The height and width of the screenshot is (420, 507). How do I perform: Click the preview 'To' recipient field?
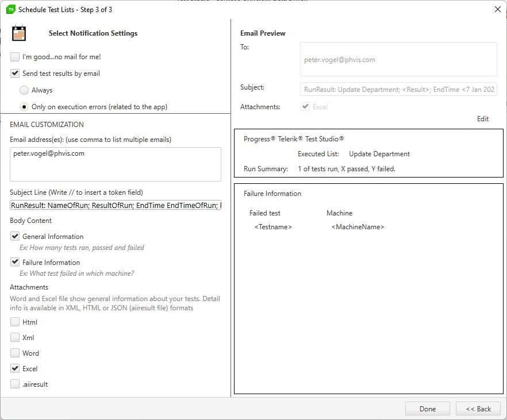[x=398, y=59]
